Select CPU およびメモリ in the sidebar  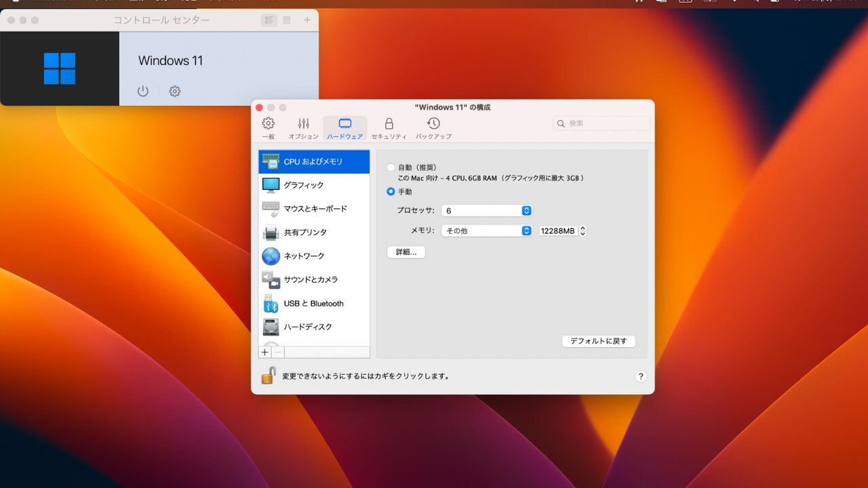coord(314,161)
